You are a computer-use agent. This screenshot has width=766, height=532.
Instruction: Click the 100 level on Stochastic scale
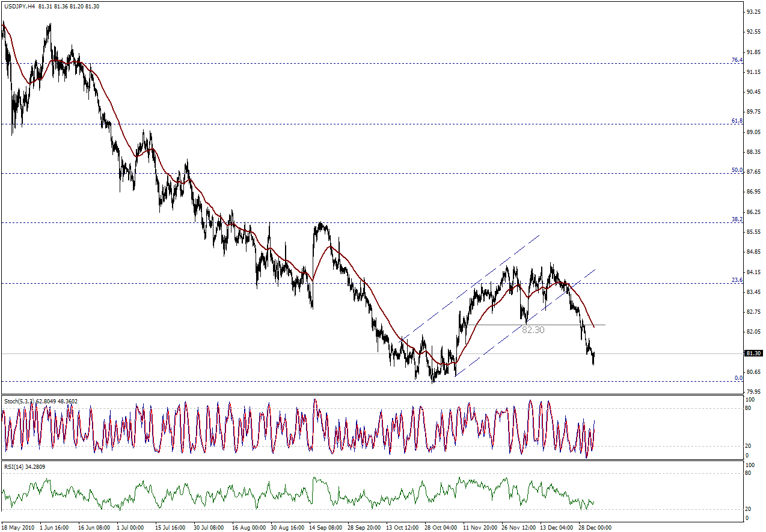tap(749, 399)
